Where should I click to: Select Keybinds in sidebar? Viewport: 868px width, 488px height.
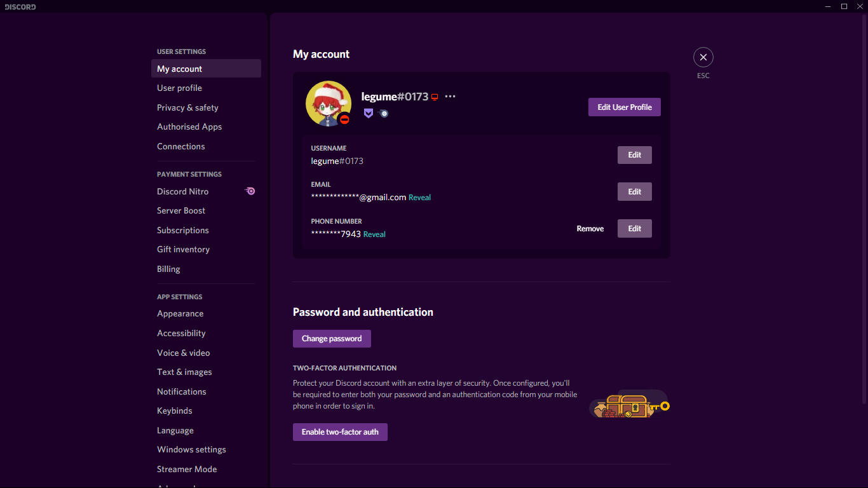click(206, 410)
